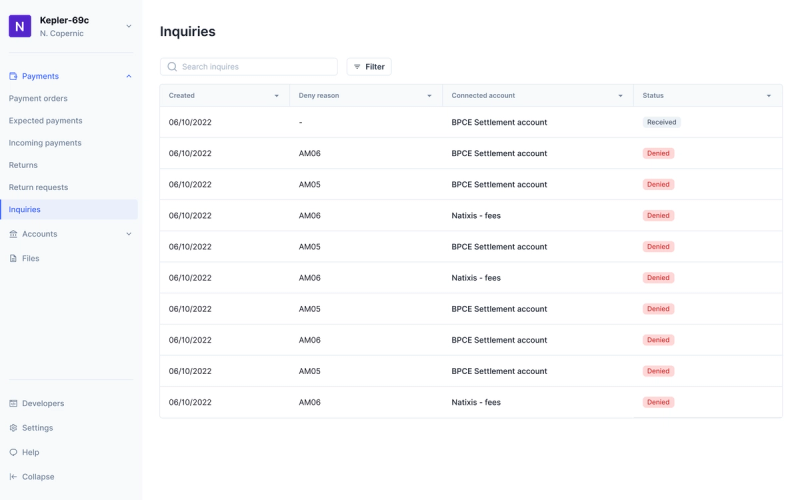Image resolution: width=800 pixels, height=500 pixels.
Task: Open Return requests in sidebar
Action: pyautogui.click(x=38, y=187)
